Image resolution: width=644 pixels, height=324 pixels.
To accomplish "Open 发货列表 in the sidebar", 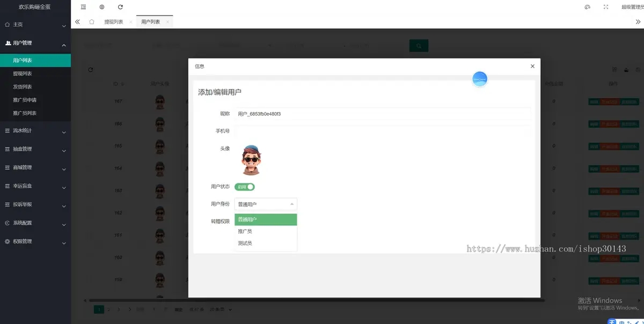I will point(35,87).
